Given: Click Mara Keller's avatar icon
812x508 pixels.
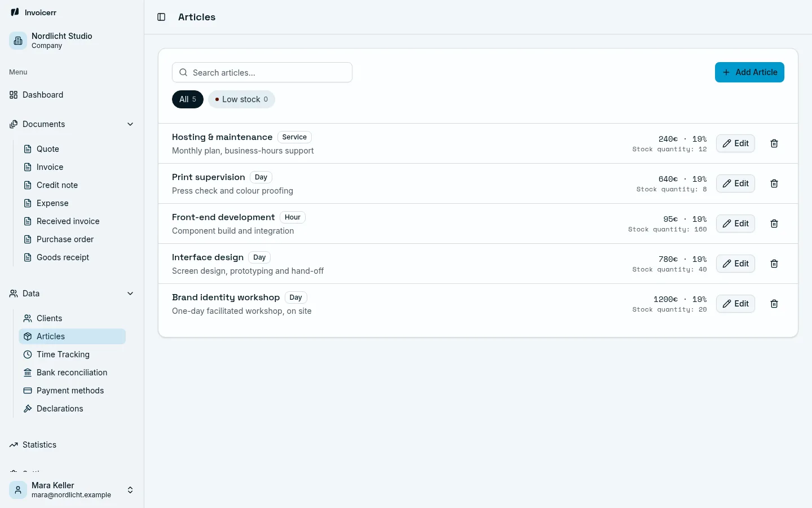Looking at the screenshot, I should tap(18, 490).
